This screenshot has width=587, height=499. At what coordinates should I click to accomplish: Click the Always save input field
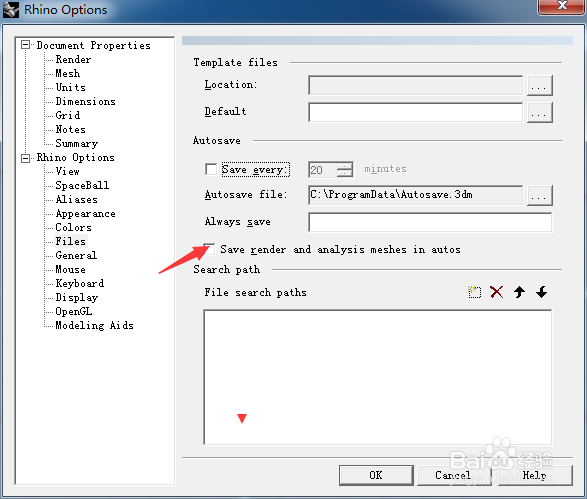[x=430, y=222]
